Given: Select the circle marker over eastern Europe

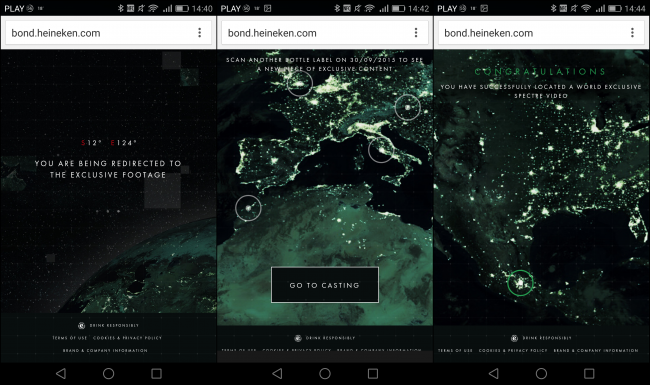Looking at the screenshot, I should tap(407, 107).
